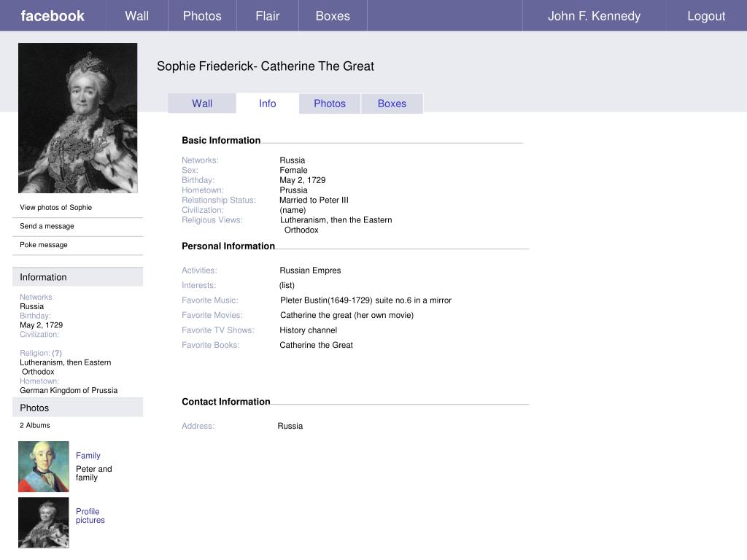Viewport: 747px width, 560px height.
Task: Click Send a message
Action: tap(47, 226)
